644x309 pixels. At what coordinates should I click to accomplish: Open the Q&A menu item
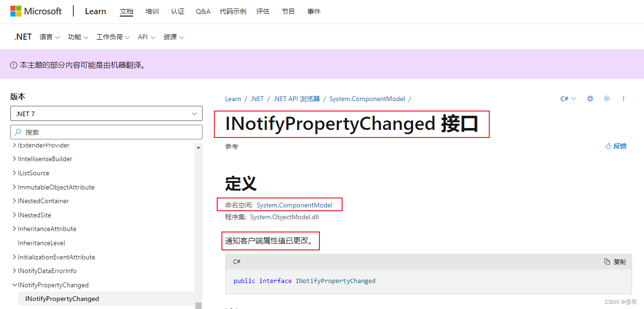pos(203,11)
